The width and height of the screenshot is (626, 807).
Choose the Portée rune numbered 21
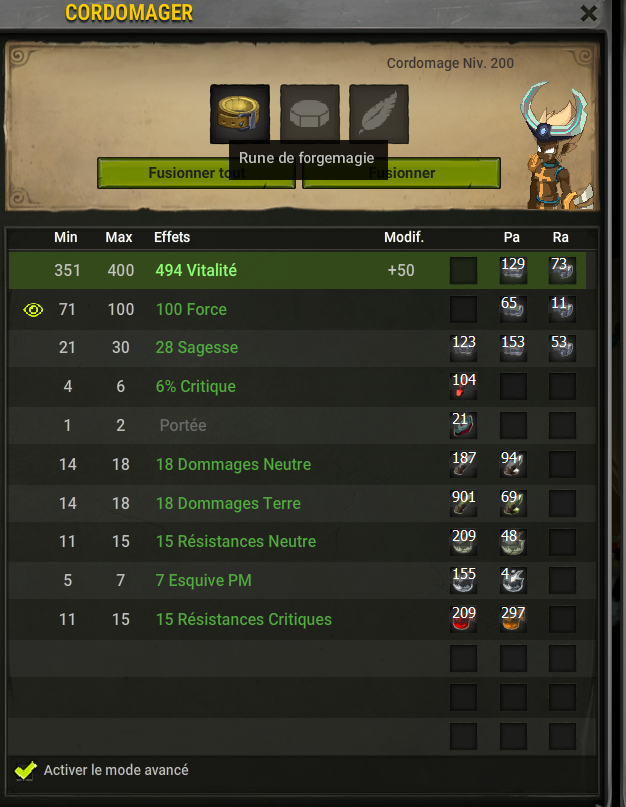[463, 425]
